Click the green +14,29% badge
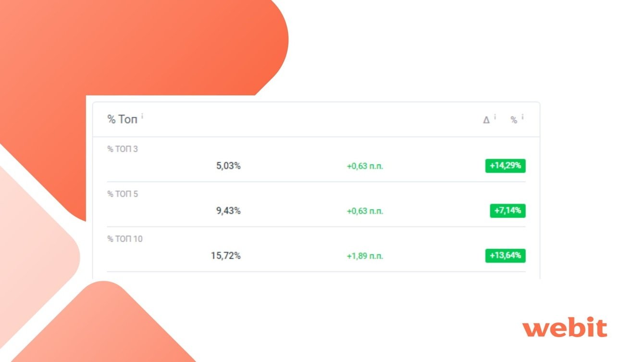Screen dimensions: 644x362 [505, 166]
